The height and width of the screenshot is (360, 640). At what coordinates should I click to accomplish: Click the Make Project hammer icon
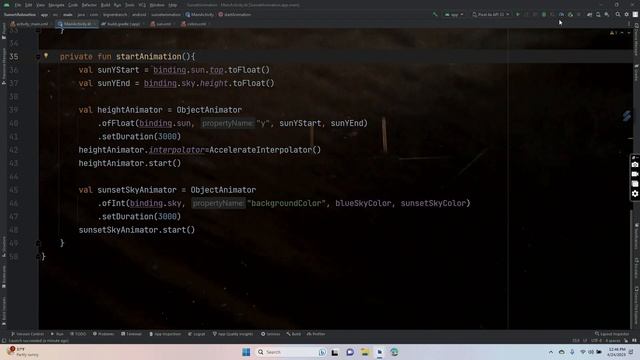[x=435, y=15]
